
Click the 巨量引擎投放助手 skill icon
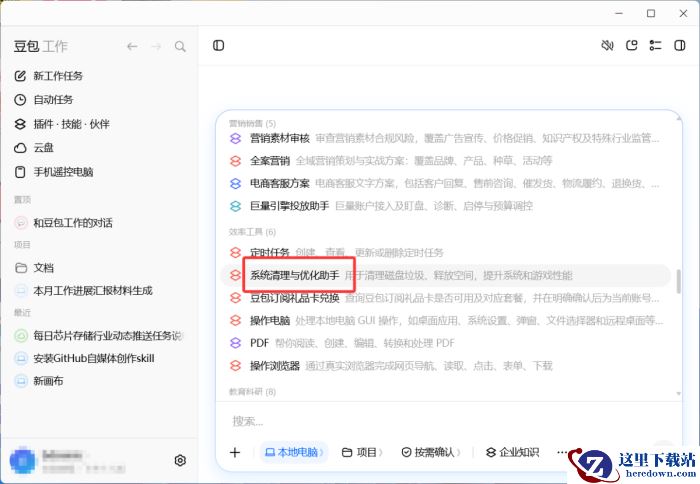coord(235,206)
